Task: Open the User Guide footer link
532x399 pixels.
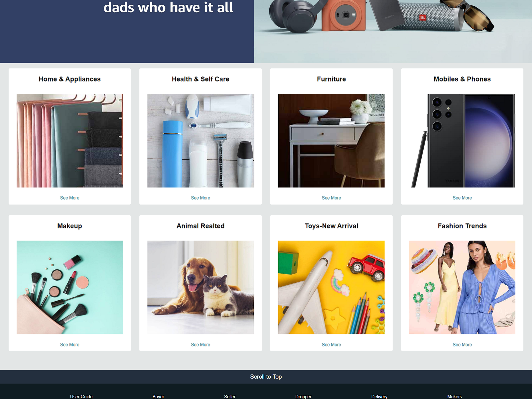Action: click(x=81, y=396)
